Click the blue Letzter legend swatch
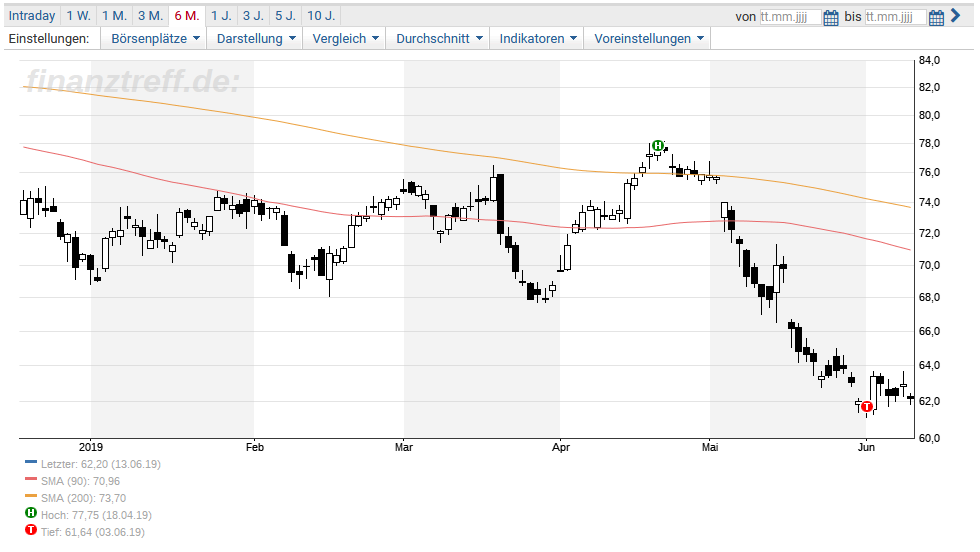980x552 pixels. point(31,463)
